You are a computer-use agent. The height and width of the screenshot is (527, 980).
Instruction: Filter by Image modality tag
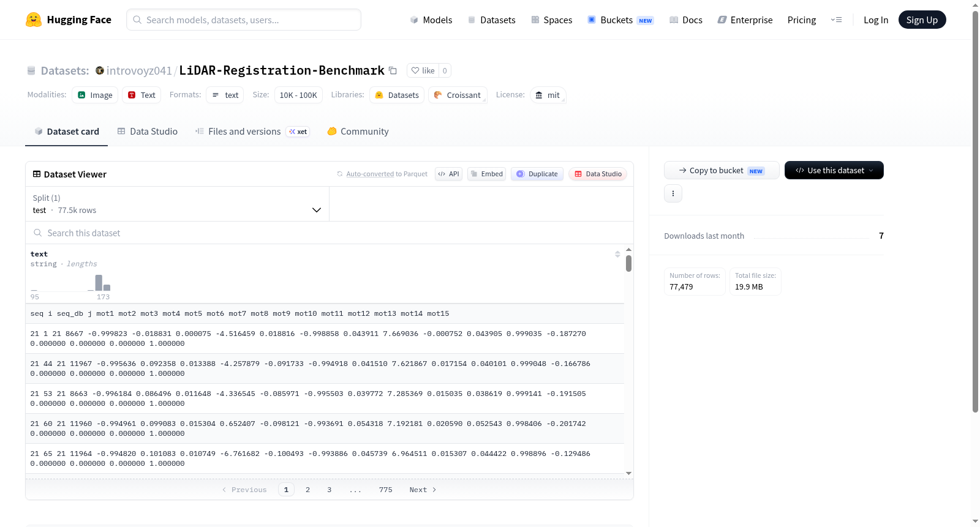click(95, 95)
